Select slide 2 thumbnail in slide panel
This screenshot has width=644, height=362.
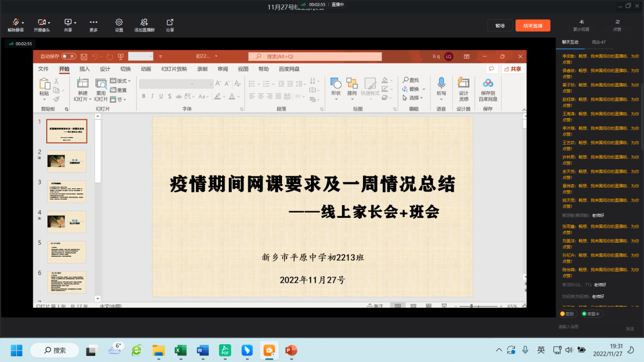point(67,161)
